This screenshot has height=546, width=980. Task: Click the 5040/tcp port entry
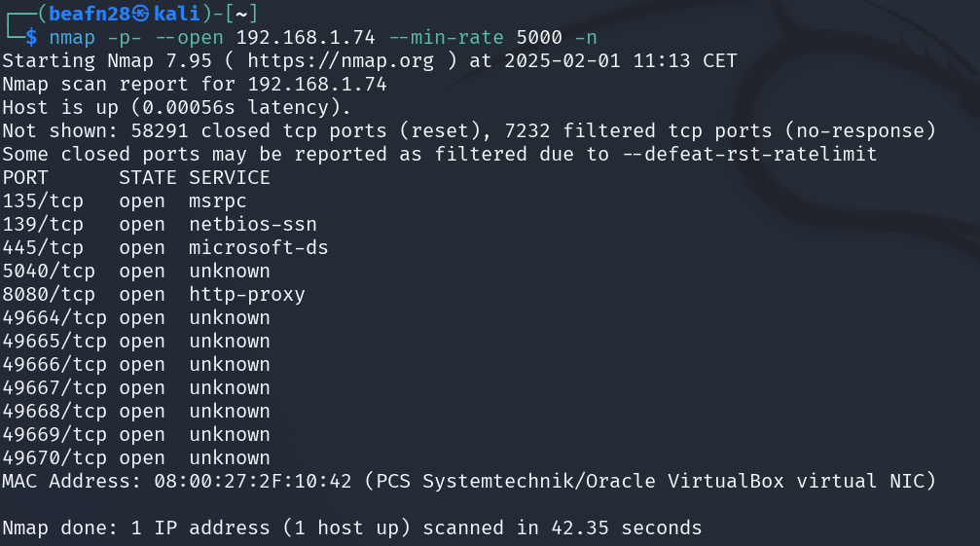[49, 272]
